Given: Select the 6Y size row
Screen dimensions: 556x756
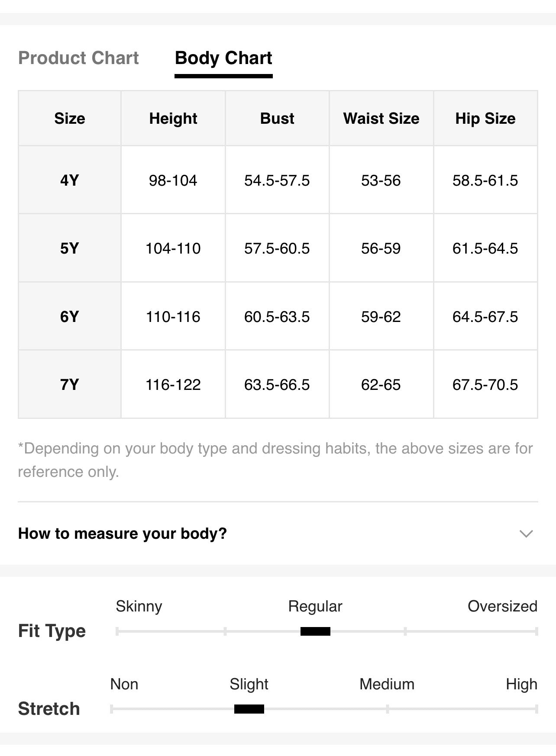Looking at the screenshot, I should 278,316.
